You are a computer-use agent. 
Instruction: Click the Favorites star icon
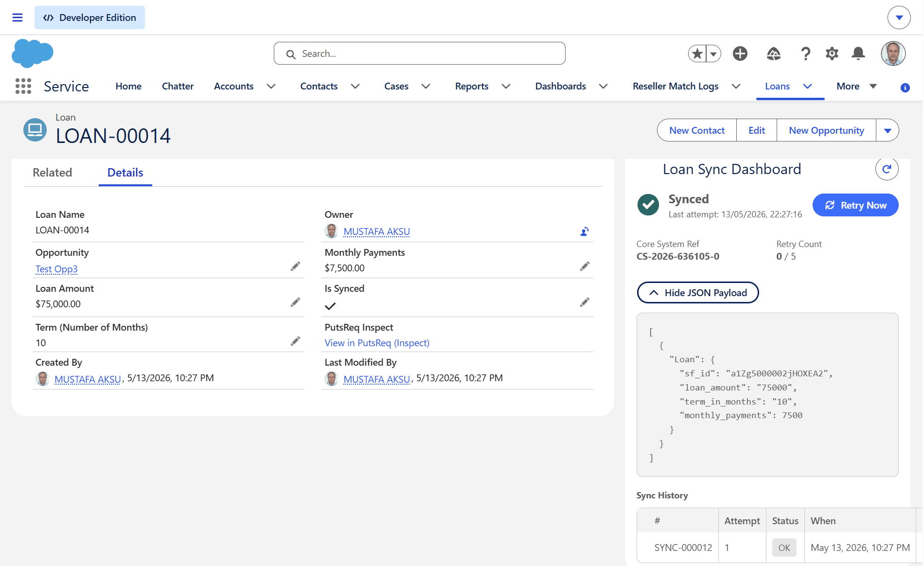697,53
